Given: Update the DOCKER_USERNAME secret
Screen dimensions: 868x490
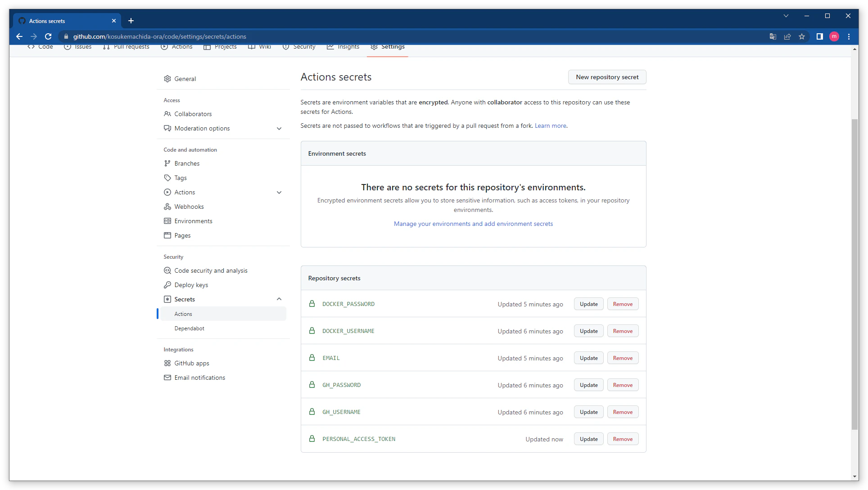Looking at the screenshot, I should click(588, 331).
